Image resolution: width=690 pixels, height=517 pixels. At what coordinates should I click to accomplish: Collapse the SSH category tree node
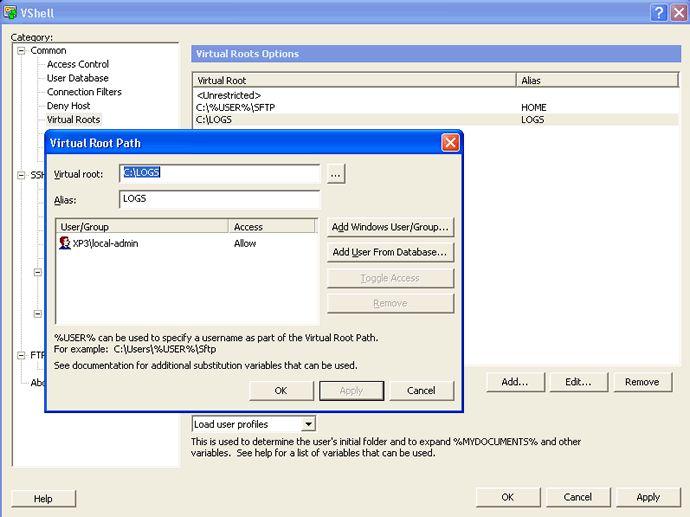21,175
